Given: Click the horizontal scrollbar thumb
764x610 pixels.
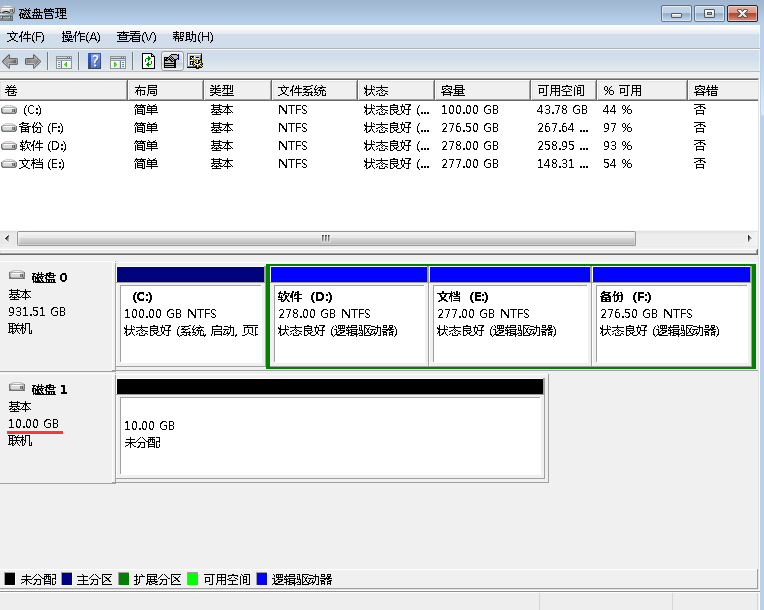Looking at the screenshot, I should tap(326, 239).
